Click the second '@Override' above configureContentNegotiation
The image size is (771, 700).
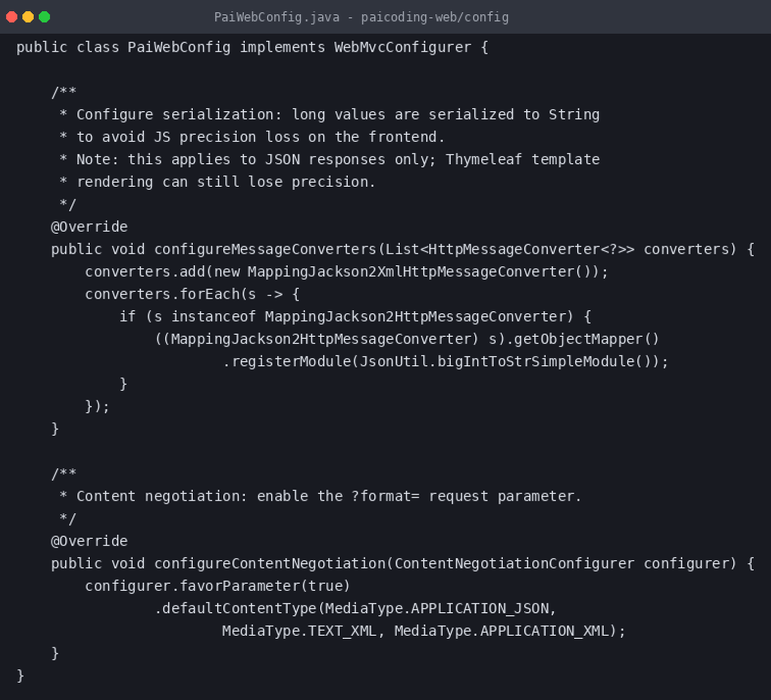(x=89, y=541)
